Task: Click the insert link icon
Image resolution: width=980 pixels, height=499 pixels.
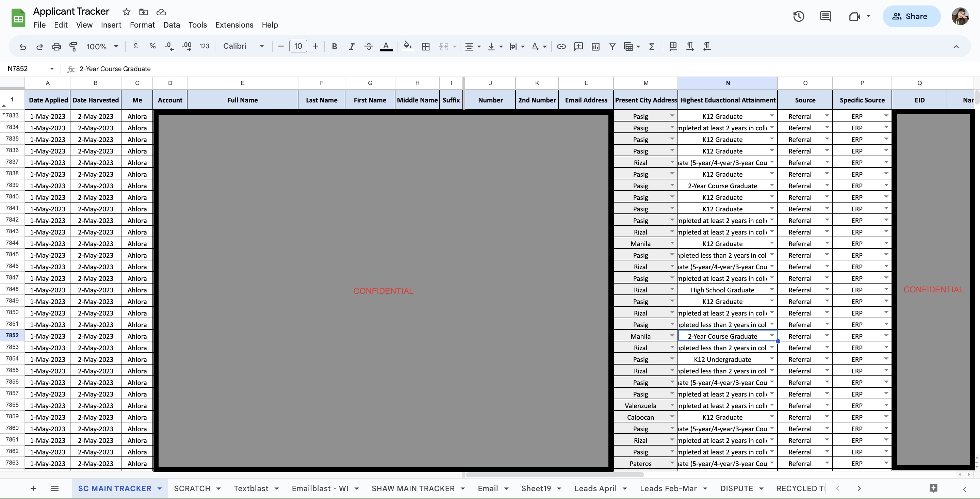Action: [561, 46]
